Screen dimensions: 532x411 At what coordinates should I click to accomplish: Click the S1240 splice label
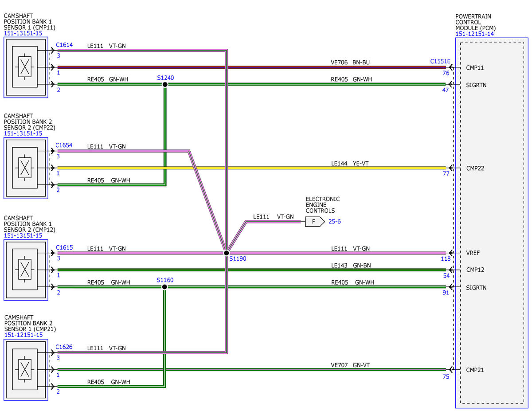pyautogui.click(x=165, y=78)
